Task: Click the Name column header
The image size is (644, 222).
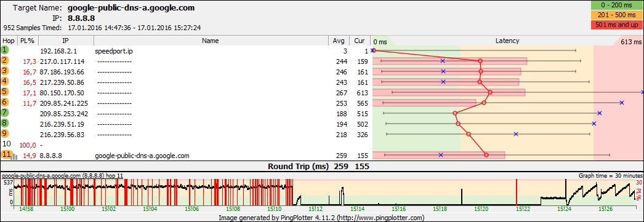Action: pos(211,41)
